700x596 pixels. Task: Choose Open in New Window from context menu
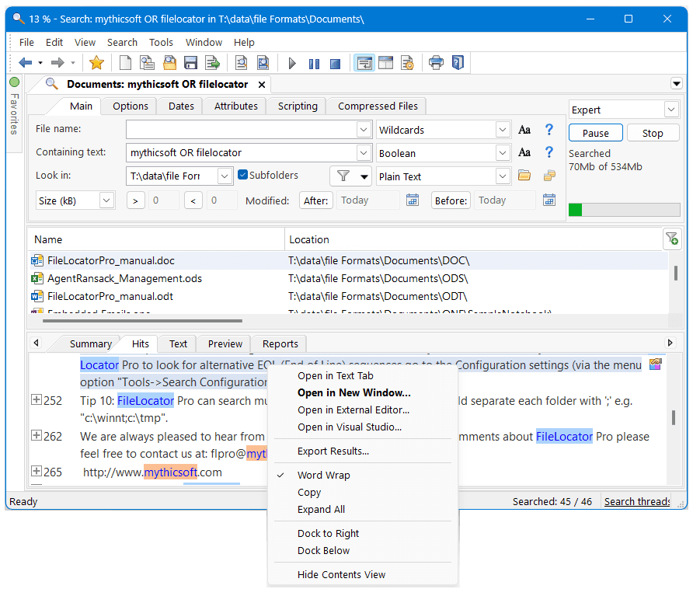pos(354,393)
